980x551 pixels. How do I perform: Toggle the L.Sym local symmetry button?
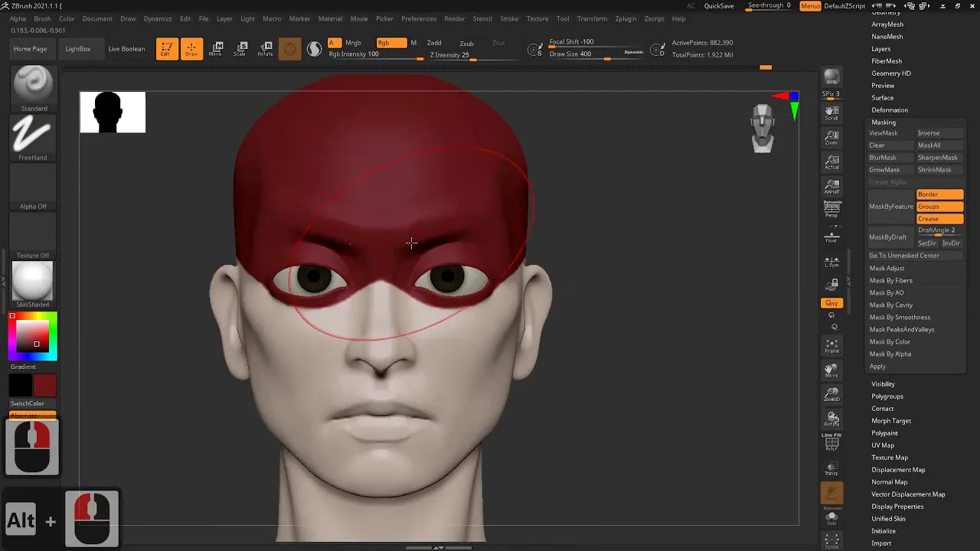[x=831, y=261]
